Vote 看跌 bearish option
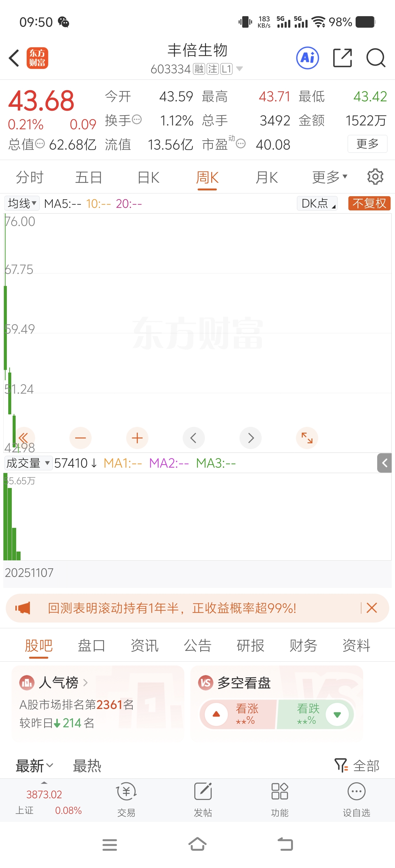395x868 pixels. tap(315, 714)
